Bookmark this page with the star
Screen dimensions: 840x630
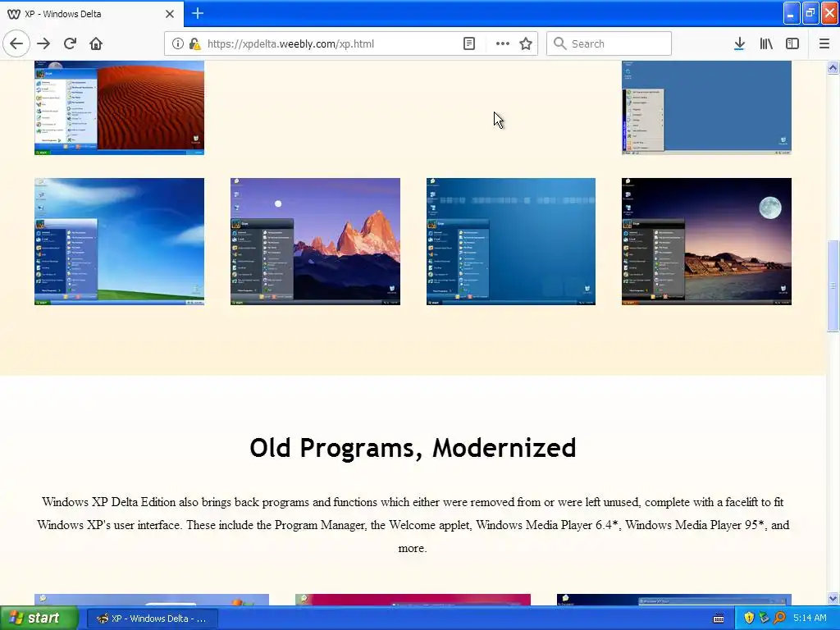pyautogui.click(x=526, y=44)
